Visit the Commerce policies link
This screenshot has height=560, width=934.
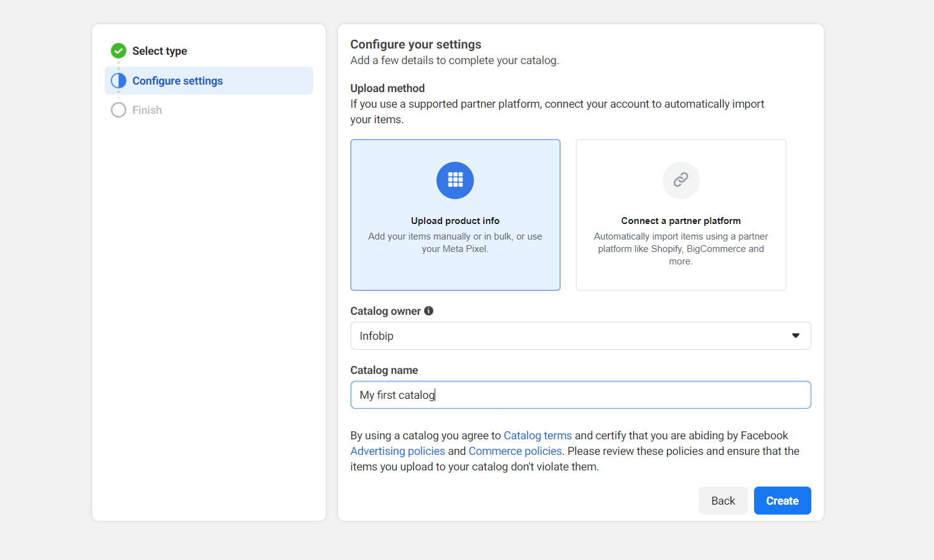click(515, 451)
